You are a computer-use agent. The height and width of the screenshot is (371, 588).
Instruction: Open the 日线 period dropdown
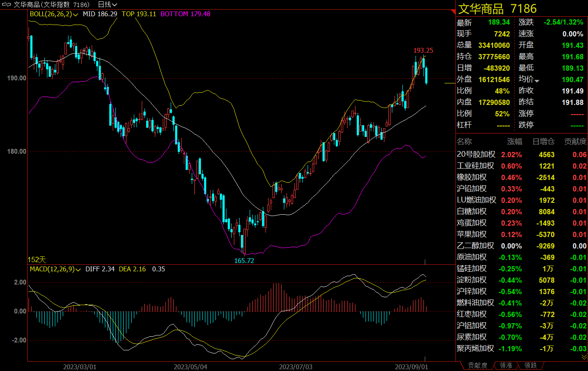[108, 4]
